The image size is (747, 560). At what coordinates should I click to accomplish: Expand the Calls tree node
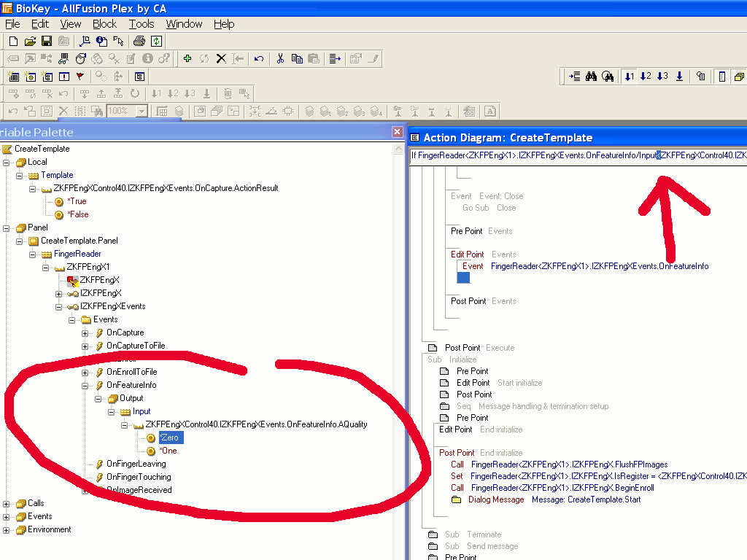(7, 503)
